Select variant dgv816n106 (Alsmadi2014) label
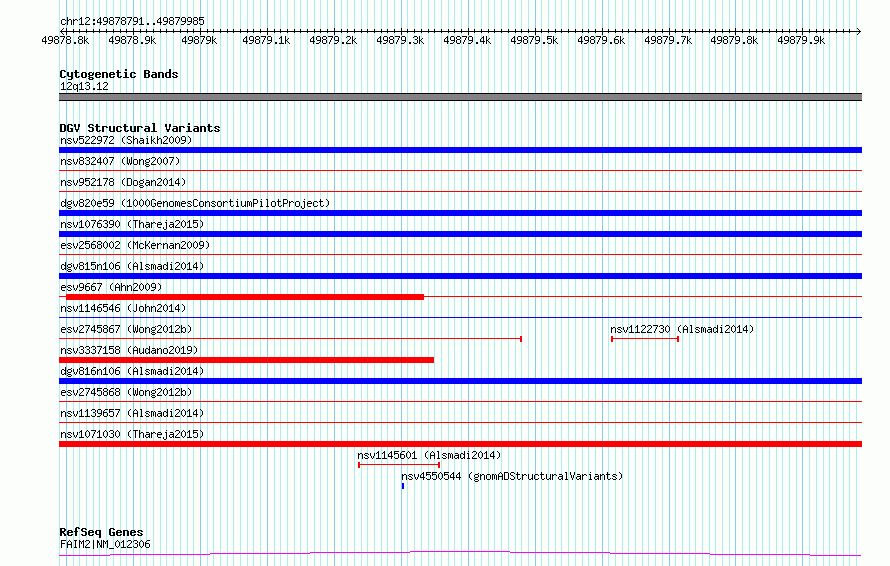 point(132,371)
